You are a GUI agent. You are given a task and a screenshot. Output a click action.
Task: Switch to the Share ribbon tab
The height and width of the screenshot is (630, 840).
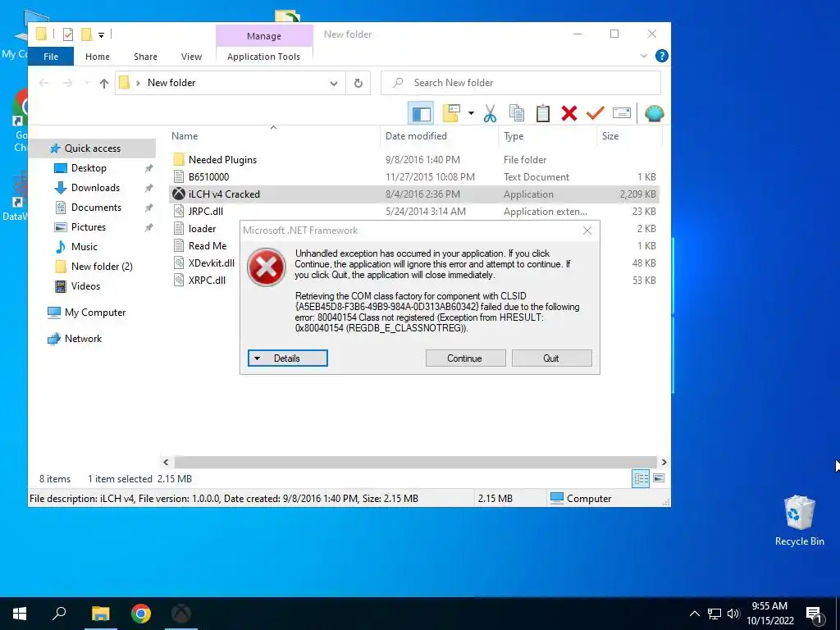(146, 57)
